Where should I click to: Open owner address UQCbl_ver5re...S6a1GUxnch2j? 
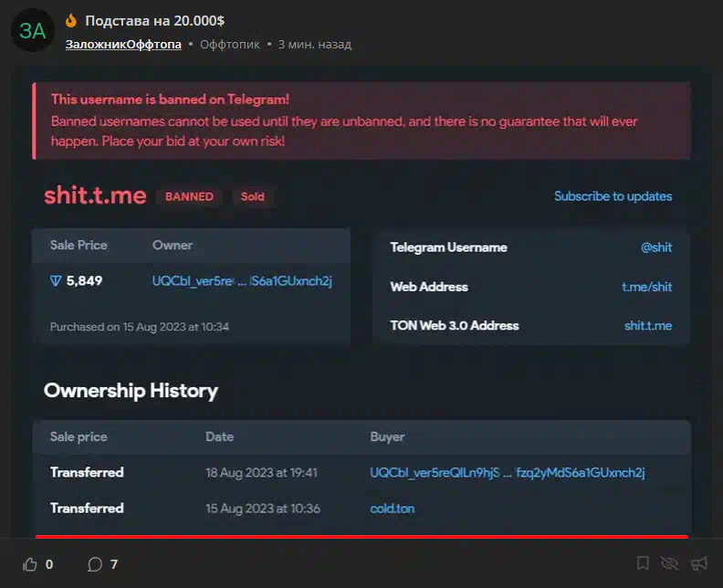242,281
